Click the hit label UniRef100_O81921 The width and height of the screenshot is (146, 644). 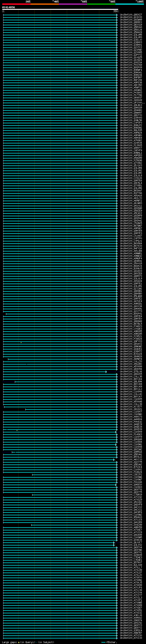point(131,409)
